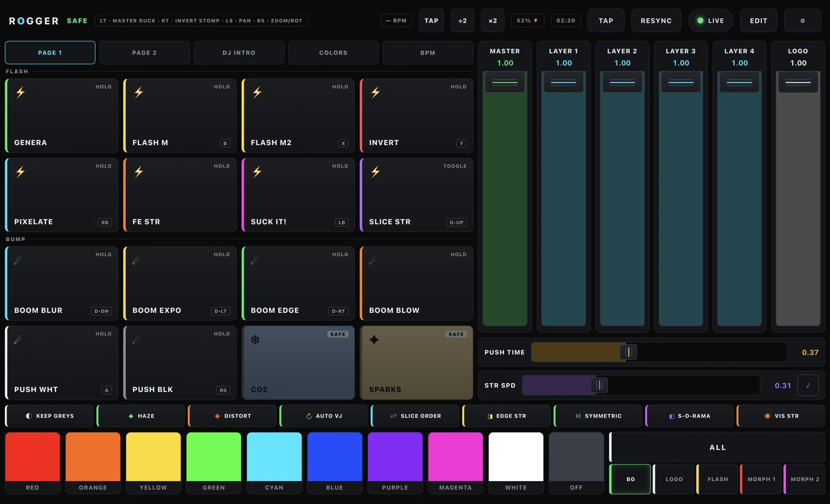This screenshot has width=830, height=504.
Task: Click the half-circle icon on KEEP GREYS
Action: point(29,416)
